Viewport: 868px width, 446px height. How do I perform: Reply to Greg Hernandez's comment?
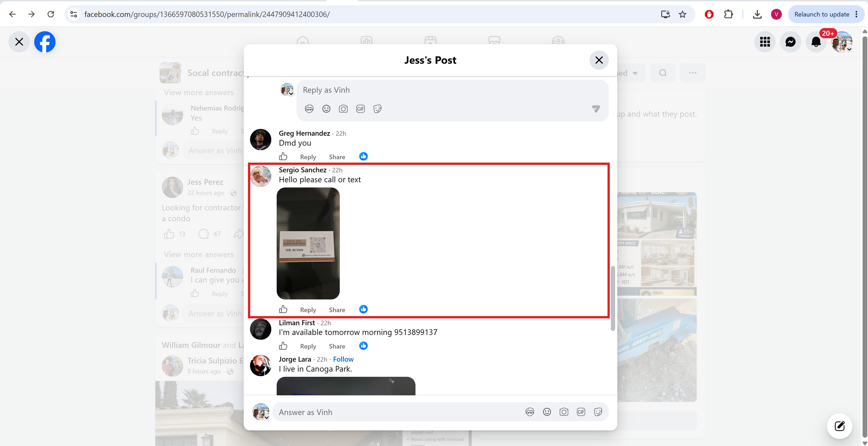308,157
